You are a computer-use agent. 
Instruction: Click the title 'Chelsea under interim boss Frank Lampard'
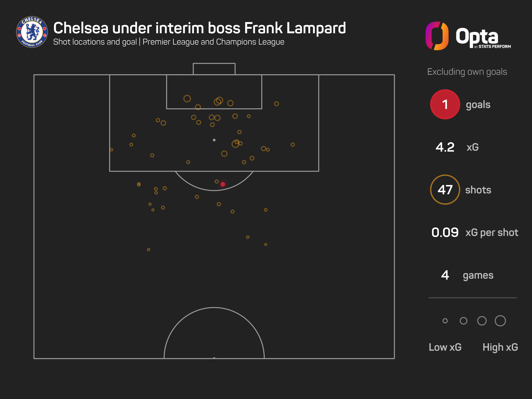tap(199, 28)
